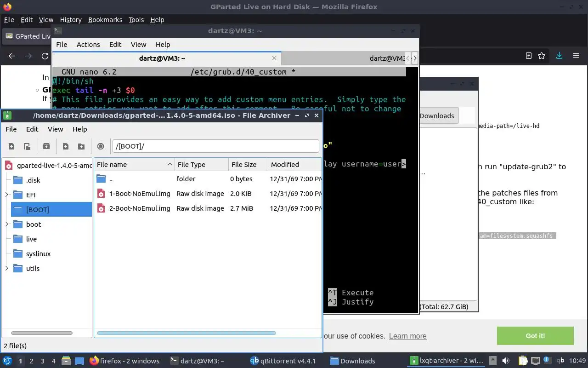This screenshot has height=368, width=588.
Task: Open the LXQt start menu icon
Action: (7, 361)
